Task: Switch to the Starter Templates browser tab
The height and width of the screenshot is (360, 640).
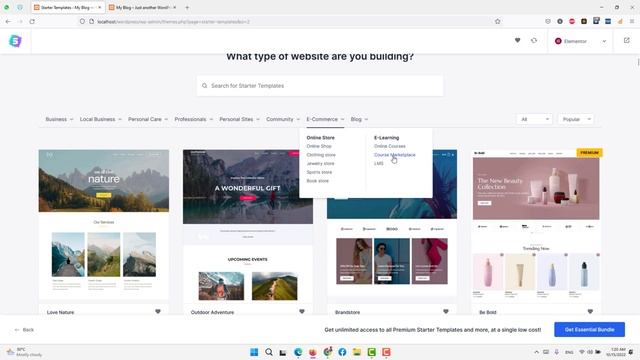Action: coord(67,7)
